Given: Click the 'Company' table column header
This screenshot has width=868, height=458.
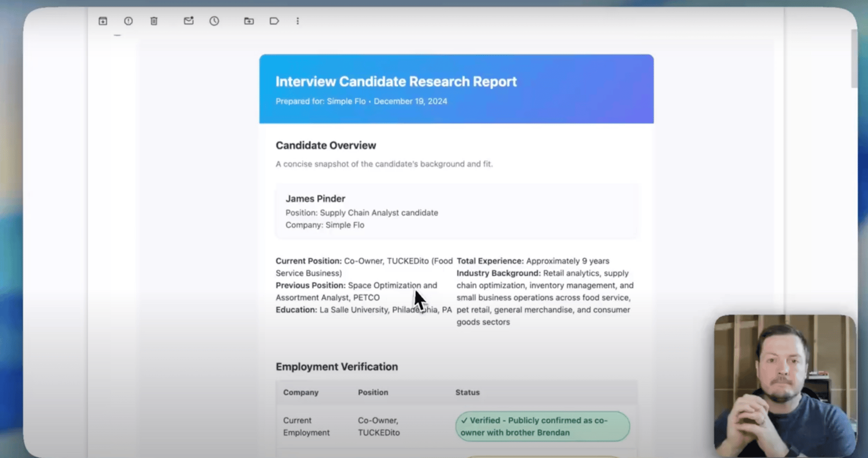Looking at the screenshot, I should point(301,392).
